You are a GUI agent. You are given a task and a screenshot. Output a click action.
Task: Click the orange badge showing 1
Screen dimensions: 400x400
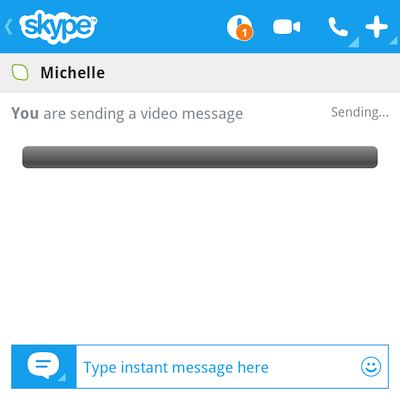(x=245, y=33)
